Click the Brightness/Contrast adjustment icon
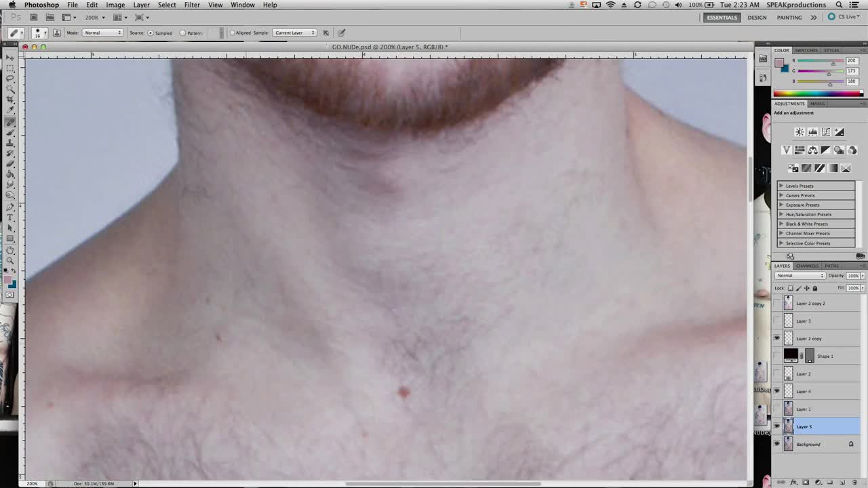The height and width of the screenshot is (488, 868). tap(800, 131)
